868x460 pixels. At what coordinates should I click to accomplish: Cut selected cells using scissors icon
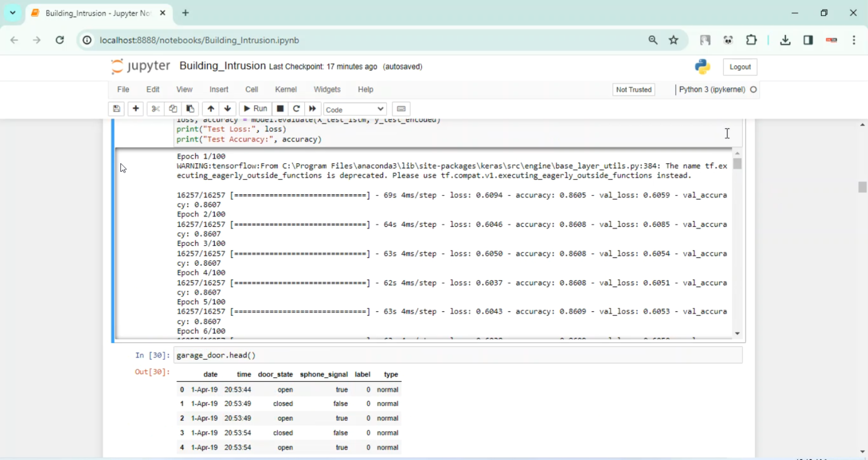tap(155, 109)
